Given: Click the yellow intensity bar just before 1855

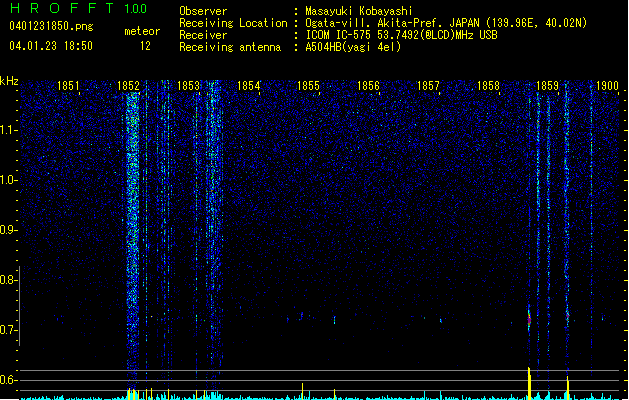Looking at the screenshot, I should 302,391.
